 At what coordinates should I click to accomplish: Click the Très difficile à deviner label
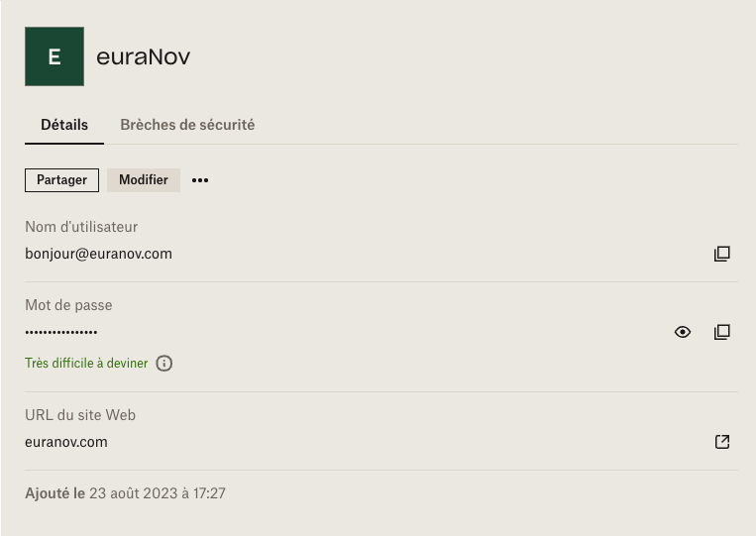86,363
